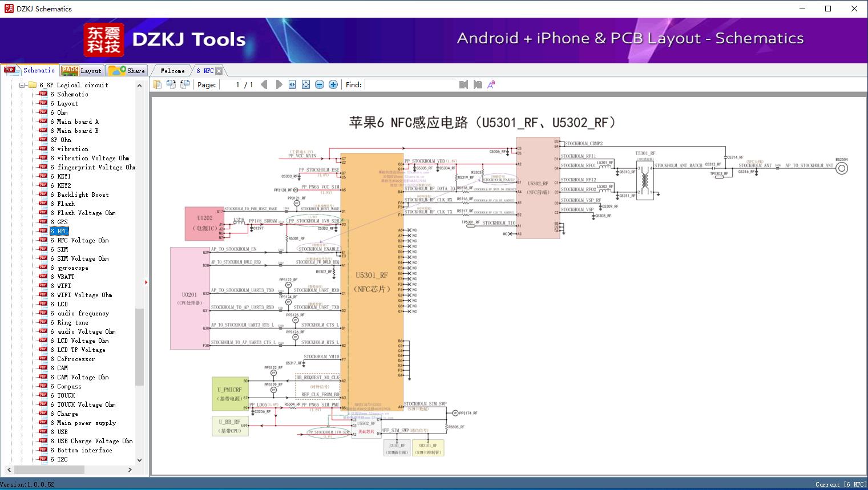Click the DZKJ red logo in banner
This screenshot has width=868, height=490.
(x=104, y=40)
